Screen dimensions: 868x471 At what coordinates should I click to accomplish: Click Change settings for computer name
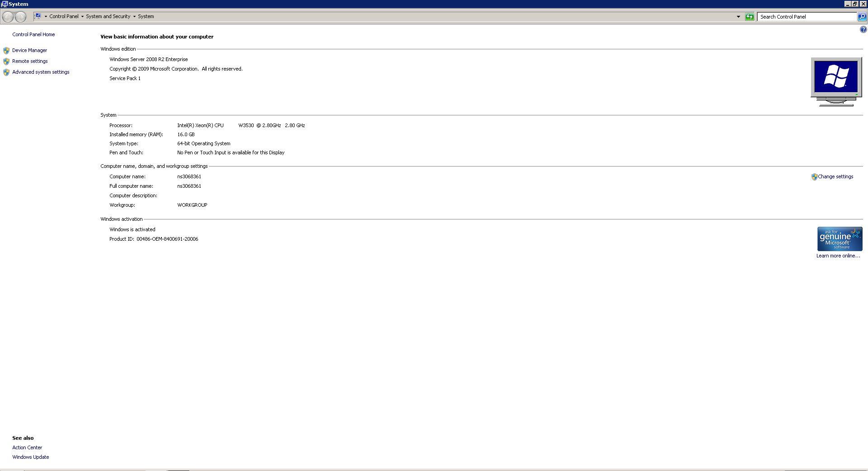tap(835, 176)
